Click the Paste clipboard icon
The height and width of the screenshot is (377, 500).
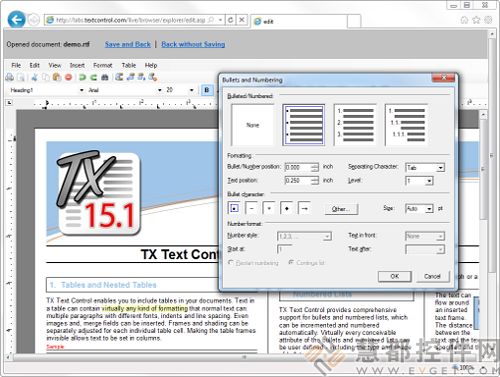(x=57, y=77)
